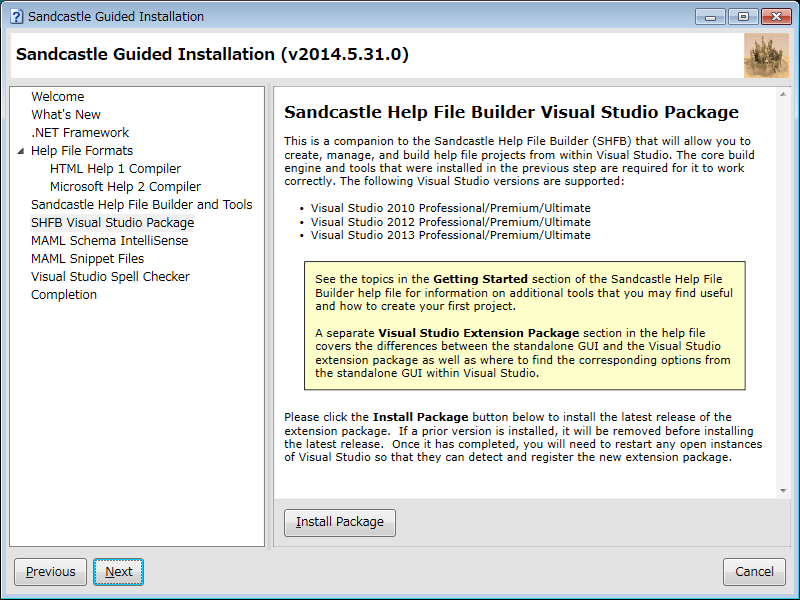Minimize the Sandcastle installer window
Viewport: 800px width, 600px height.
click(711, 17)
